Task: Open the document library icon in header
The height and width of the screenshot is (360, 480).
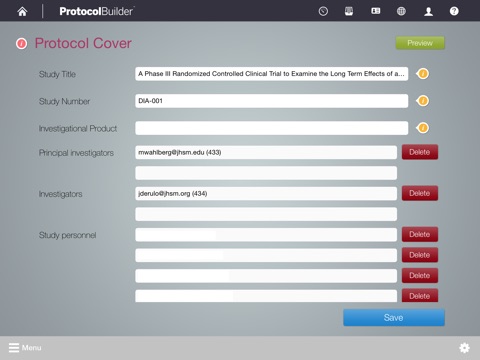Action: (x=349, y=11)
